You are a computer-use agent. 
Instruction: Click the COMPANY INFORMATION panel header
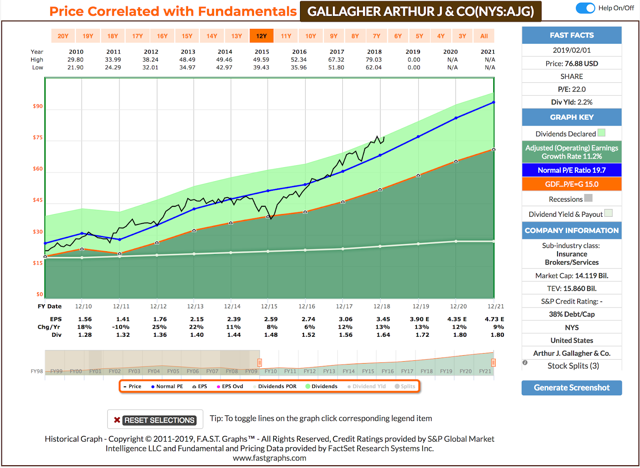click(571, 231)
